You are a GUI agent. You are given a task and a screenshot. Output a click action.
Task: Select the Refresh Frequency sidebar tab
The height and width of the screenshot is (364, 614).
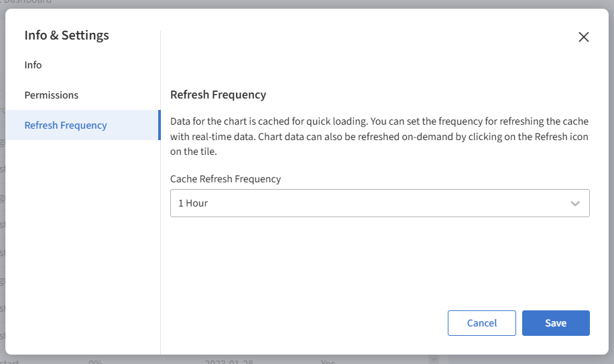tap(66, 125)
